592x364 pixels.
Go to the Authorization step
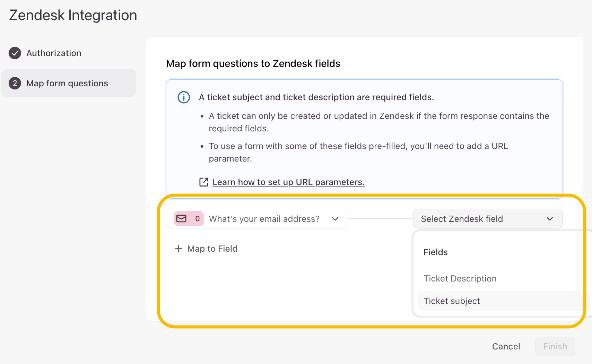[x=54, y=53]
